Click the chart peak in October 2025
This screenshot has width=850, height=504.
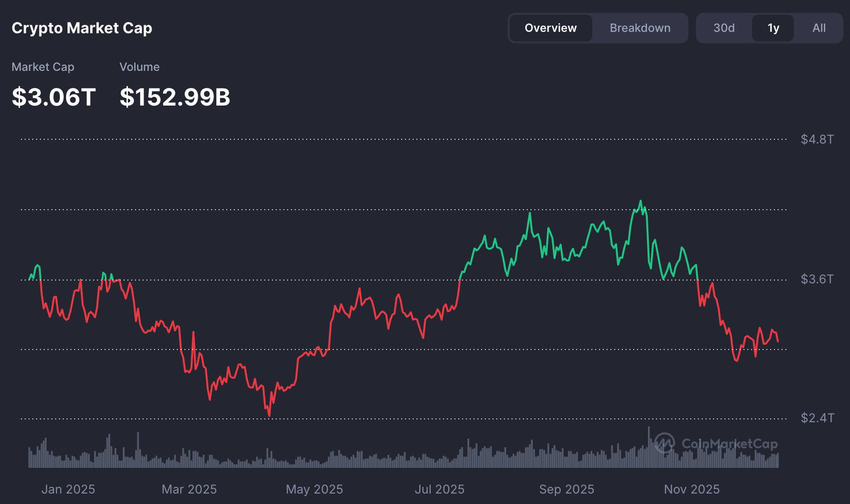click(x=640, y=201)
